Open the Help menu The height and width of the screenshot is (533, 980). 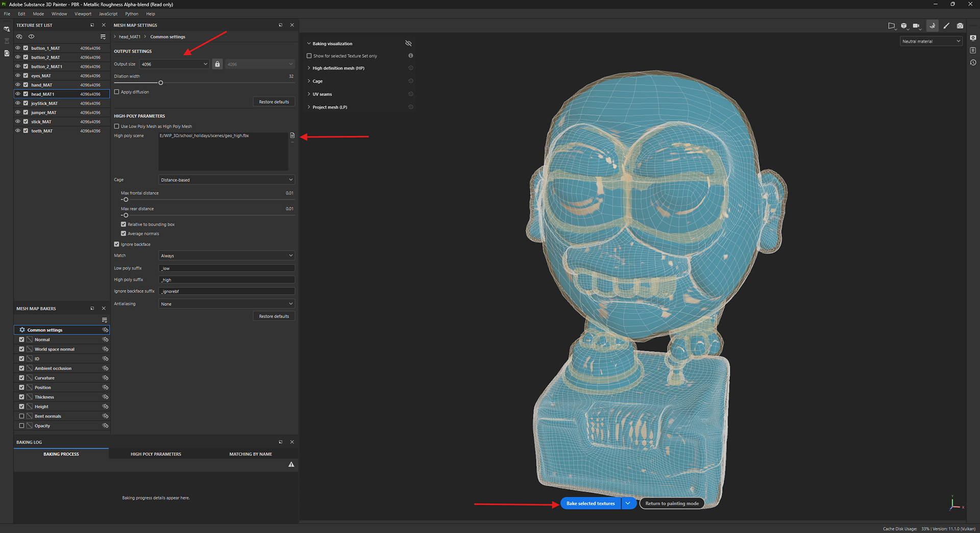coord(151,14)
